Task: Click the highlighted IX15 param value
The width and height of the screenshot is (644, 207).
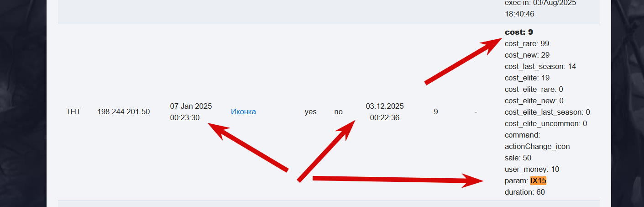Action: tap(538, 181)
